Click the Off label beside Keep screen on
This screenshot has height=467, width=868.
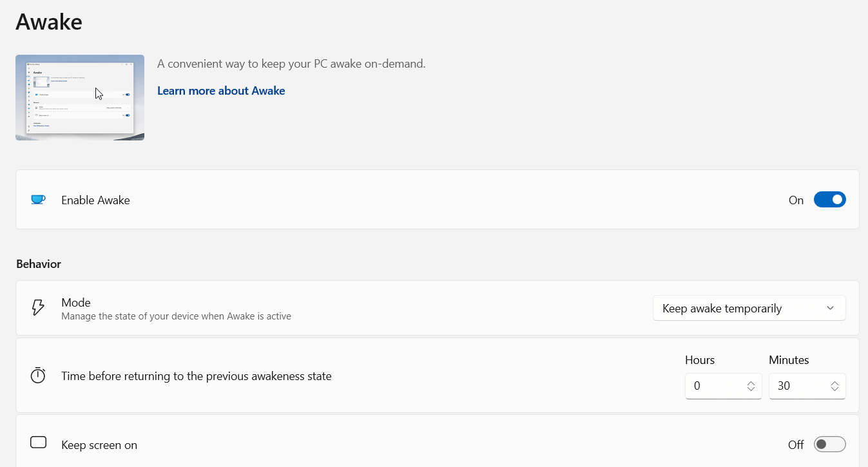pyautogui.click(x=796, y=445)
